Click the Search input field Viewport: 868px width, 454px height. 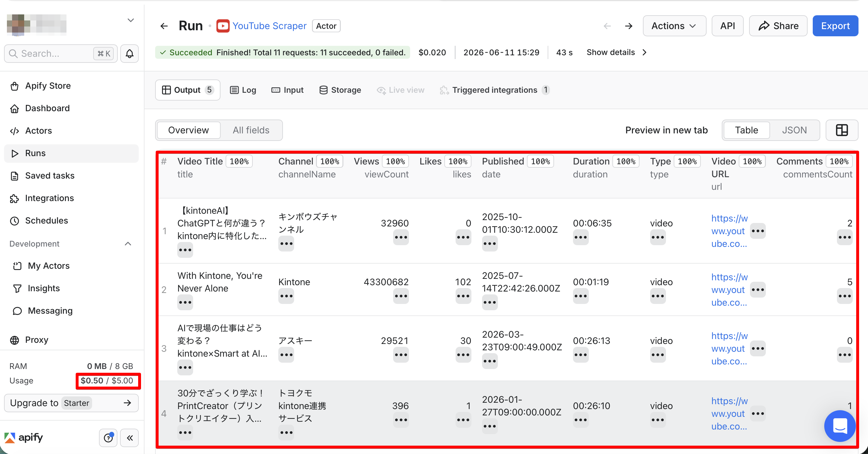pyautogui.click(x=61, y=53)
